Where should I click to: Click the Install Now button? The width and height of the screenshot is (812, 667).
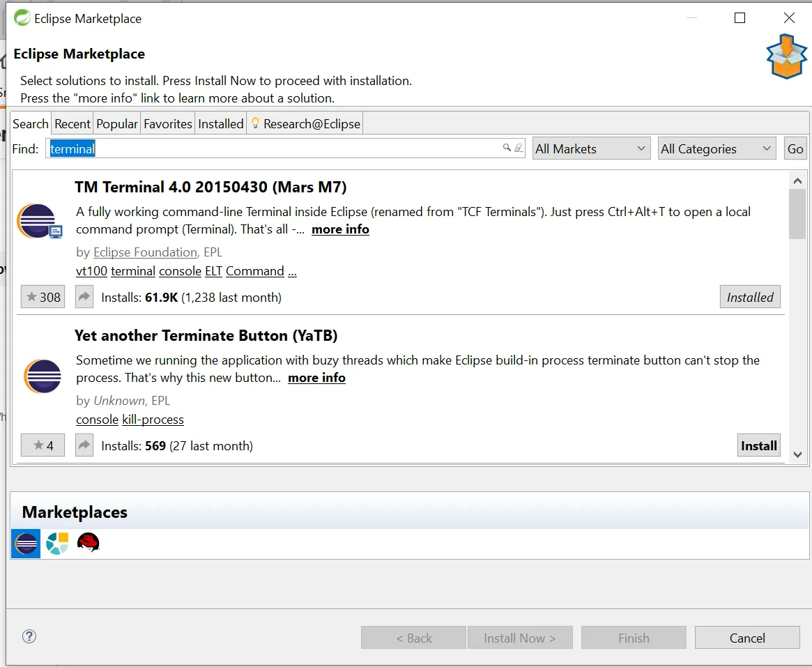tap(520, 638)
